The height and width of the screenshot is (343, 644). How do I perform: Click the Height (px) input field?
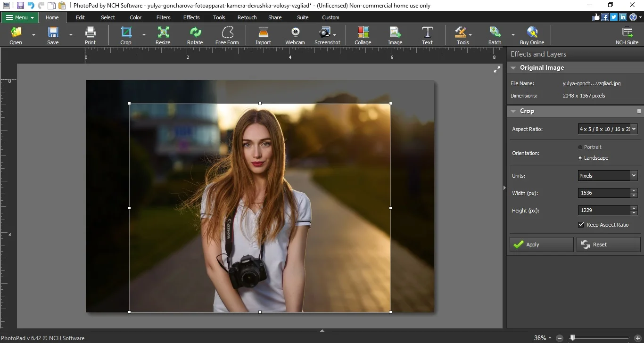coord(604,210)
